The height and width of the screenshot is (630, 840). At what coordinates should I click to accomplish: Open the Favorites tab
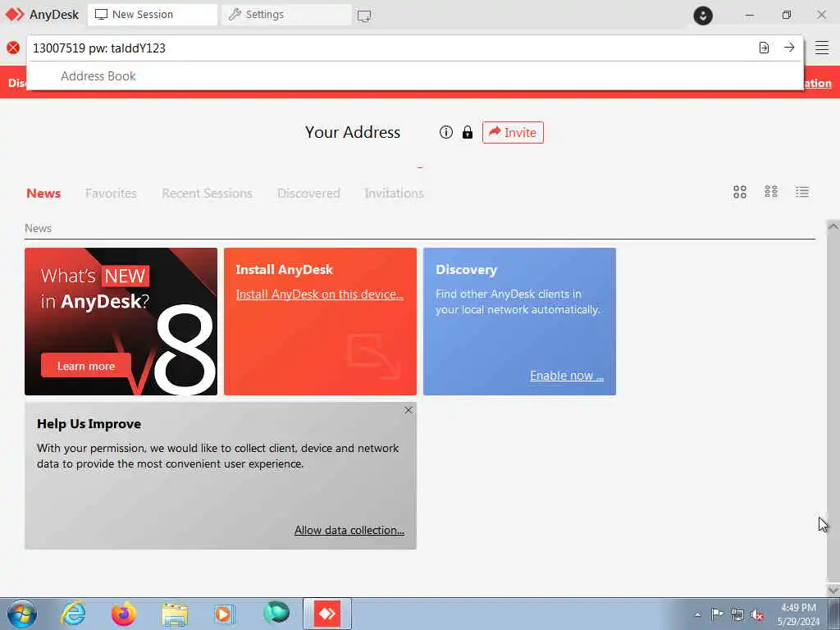111,194
